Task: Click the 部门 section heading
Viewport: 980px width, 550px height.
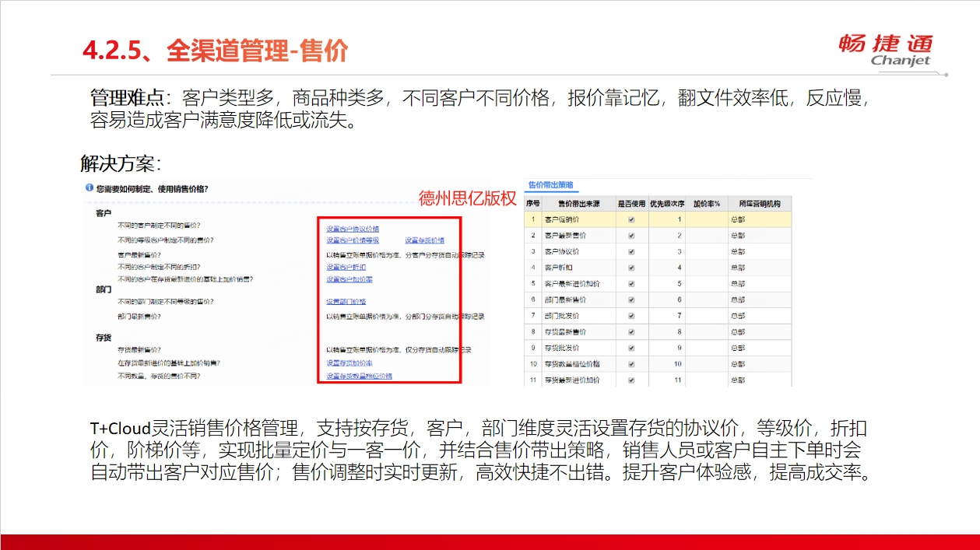Action: (104, 289)
